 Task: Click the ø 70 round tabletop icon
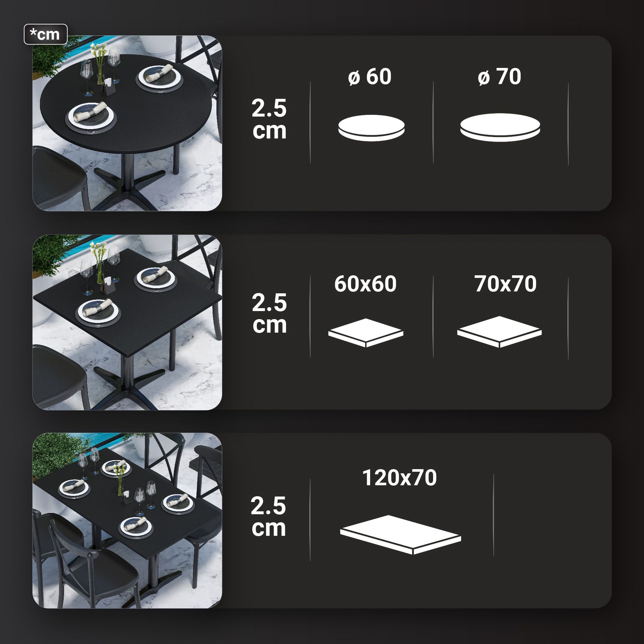tap(500, 127)
